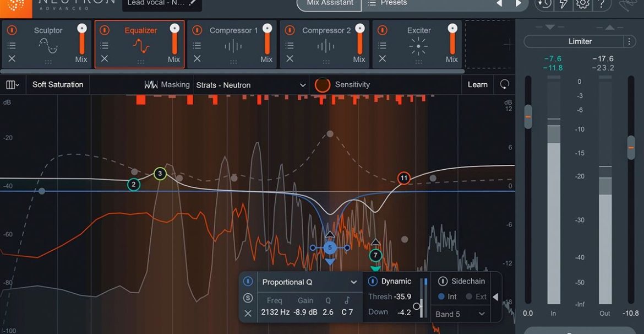This screenshot has width=644, height=334.
Task: Disable the Exciter module power button
Action: click(x=383, y=30)
